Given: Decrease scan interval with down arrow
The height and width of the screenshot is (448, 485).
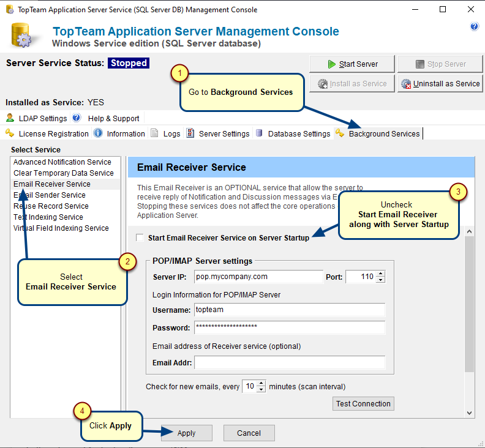Looking at the screenshot, I should pyautogui.click(x=261, y=389).
